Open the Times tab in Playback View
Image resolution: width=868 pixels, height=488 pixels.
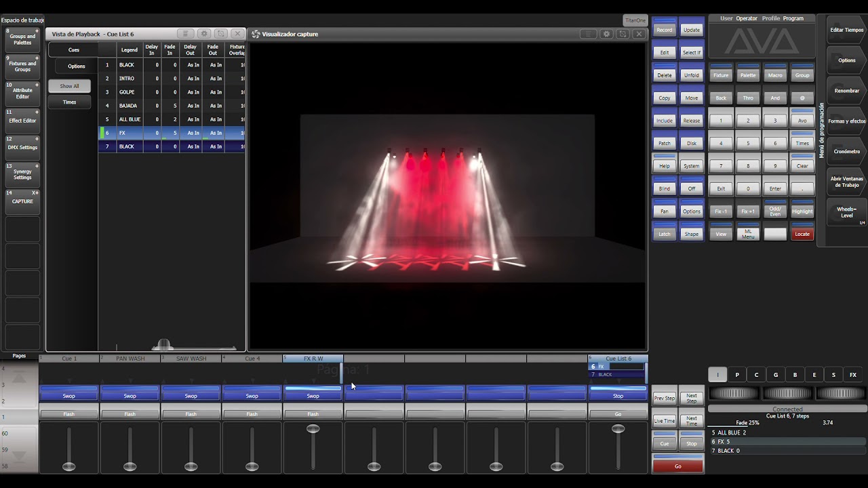pos(69,102)
